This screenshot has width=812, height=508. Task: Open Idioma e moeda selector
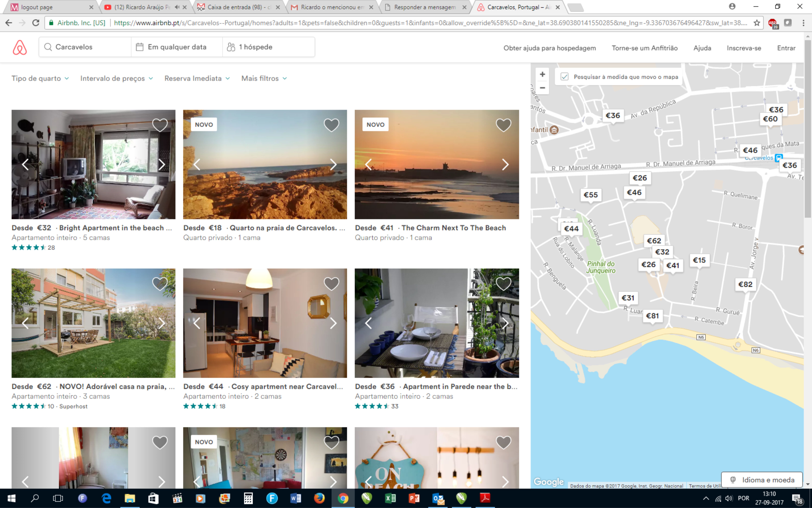[762, 480]
